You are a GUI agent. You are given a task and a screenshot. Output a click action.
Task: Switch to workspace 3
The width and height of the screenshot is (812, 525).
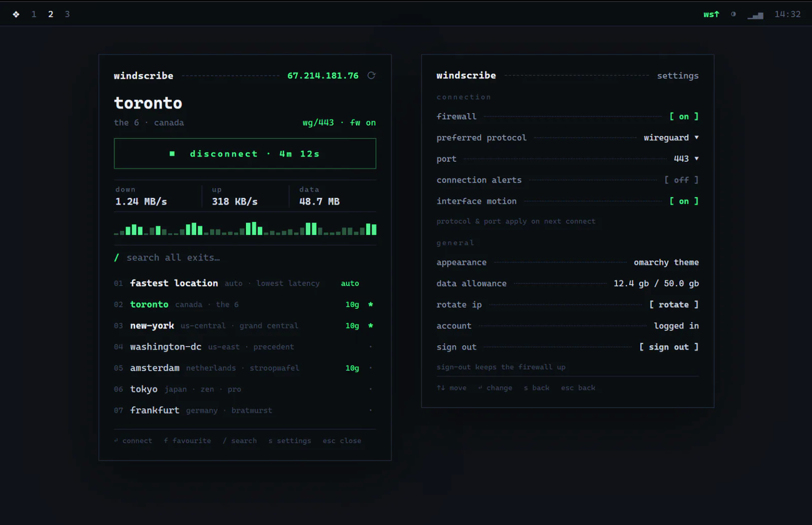67,14
